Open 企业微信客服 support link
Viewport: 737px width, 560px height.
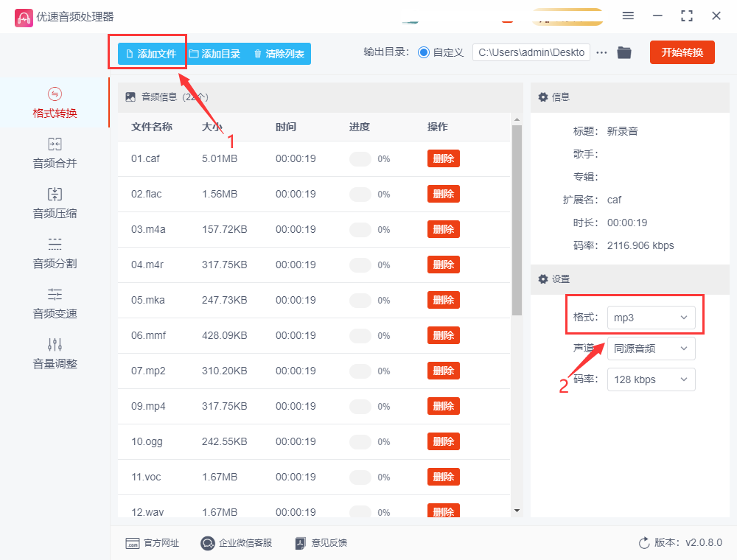[x=237, y=543]
